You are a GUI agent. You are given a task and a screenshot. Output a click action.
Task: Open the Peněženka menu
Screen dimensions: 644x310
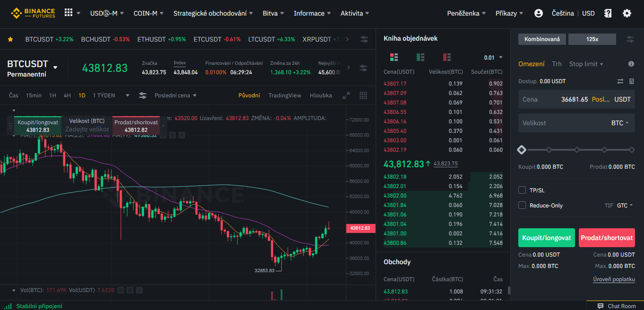[x=466, y=13]
